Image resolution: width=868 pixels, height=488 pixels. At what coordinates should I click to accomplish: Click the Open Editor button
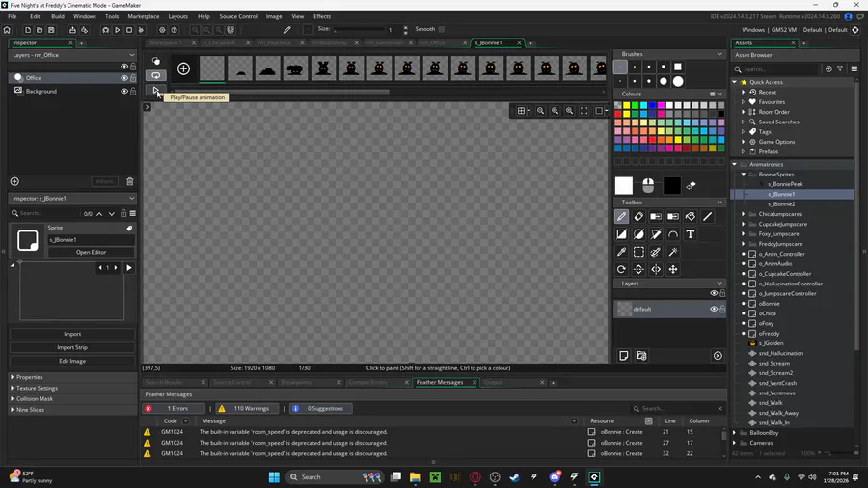[91, 253]
